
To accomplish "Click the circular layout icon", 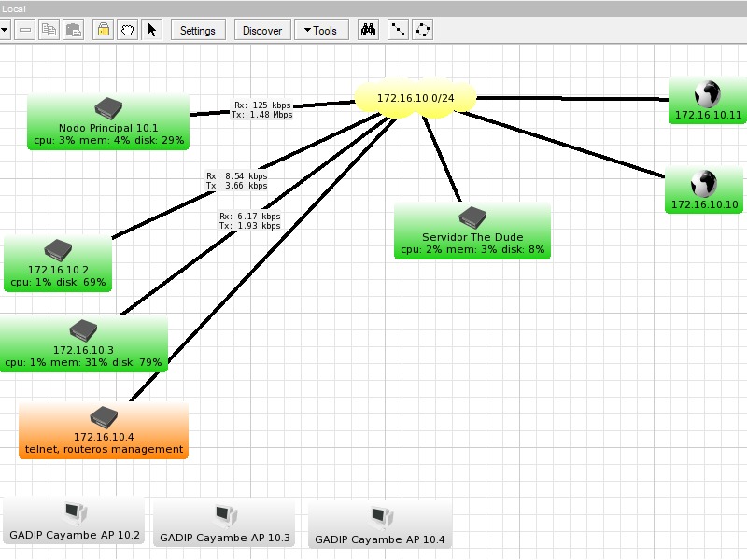I will [423, 30].
